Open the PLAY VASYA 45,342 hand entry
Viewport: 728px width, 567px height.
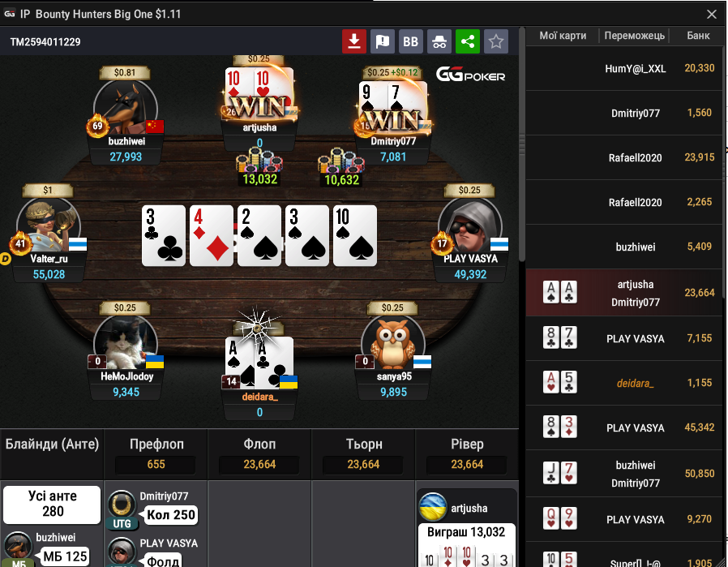pos(624,427)
